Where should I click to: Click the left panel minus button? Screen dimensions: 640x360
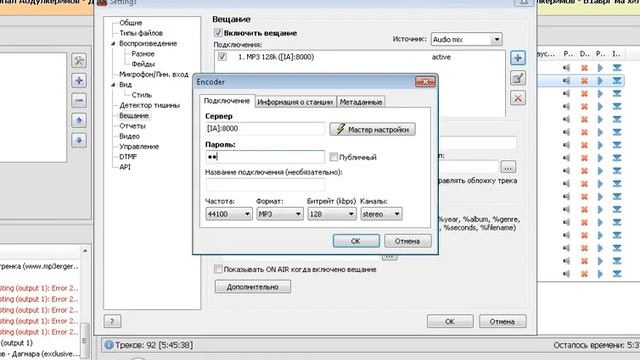(x=79, y=100)
